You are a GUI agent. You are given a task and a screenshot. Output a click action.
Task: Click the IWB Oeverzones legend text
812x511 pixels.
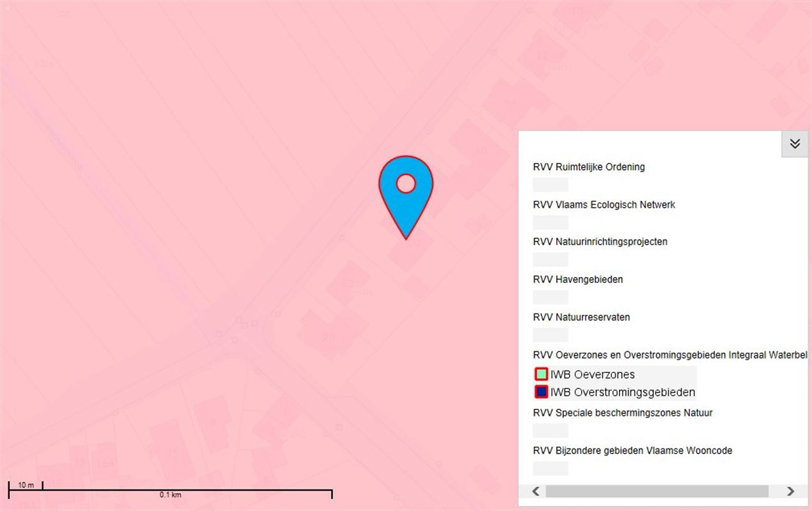click(593, 374)
